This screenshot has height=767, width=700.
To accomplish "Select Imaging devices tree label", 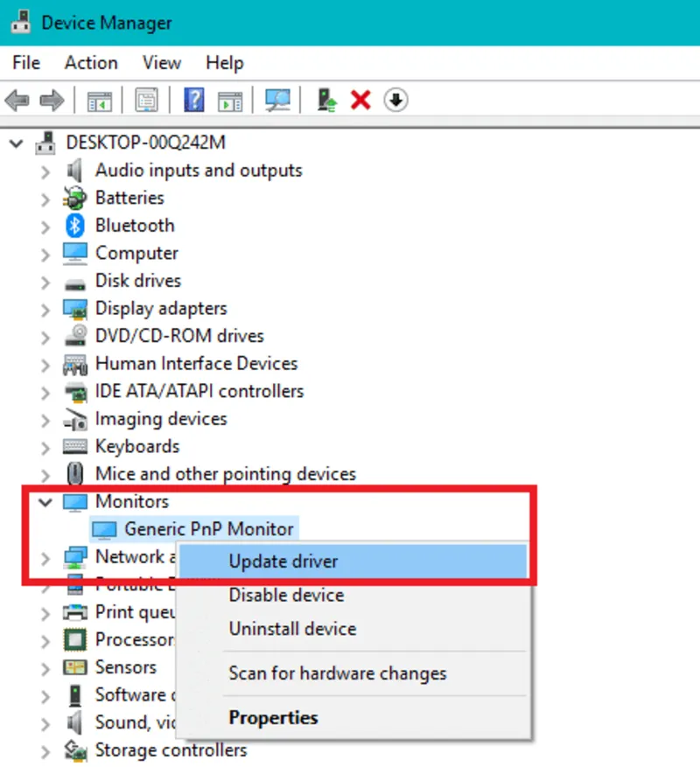I will [x=161, y=419].
